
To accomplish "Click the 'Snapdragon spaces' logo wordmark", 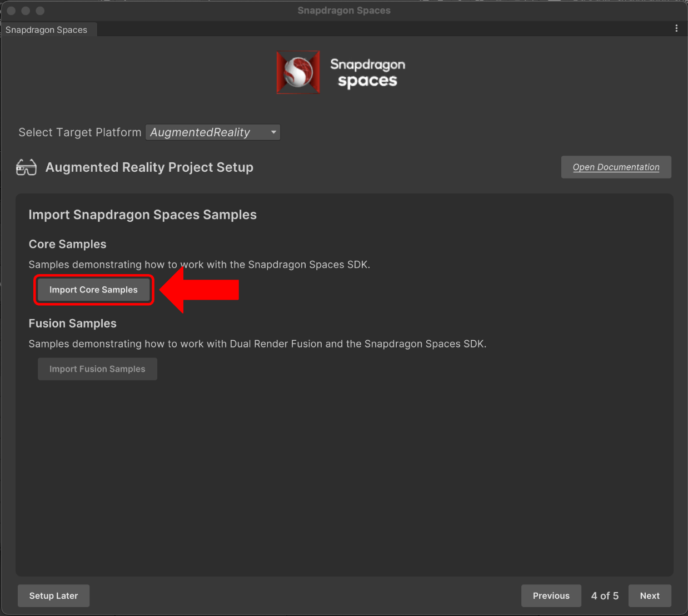I will pyautogui.click(x=368, y=73).
